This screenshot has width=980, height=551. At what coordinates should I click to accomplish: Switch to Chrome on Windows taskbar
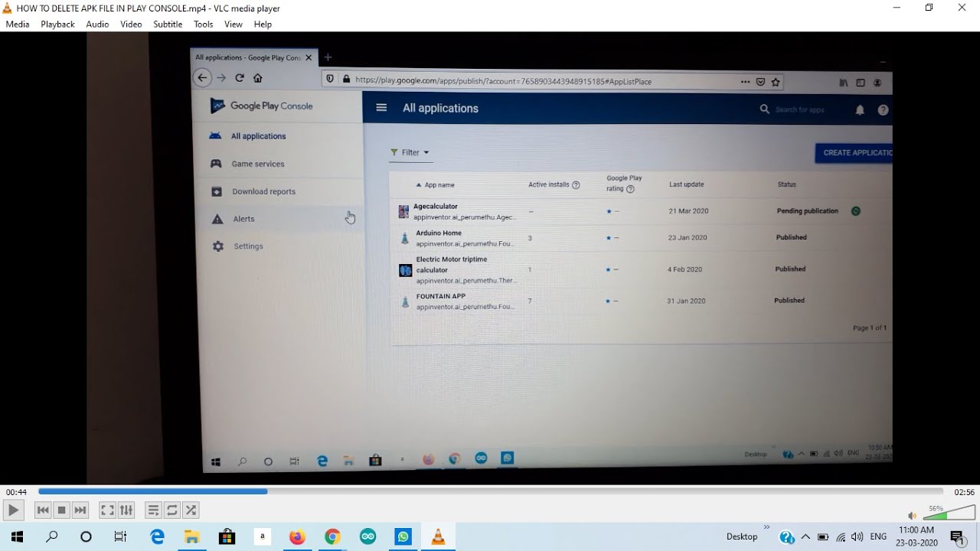[332, 536]
